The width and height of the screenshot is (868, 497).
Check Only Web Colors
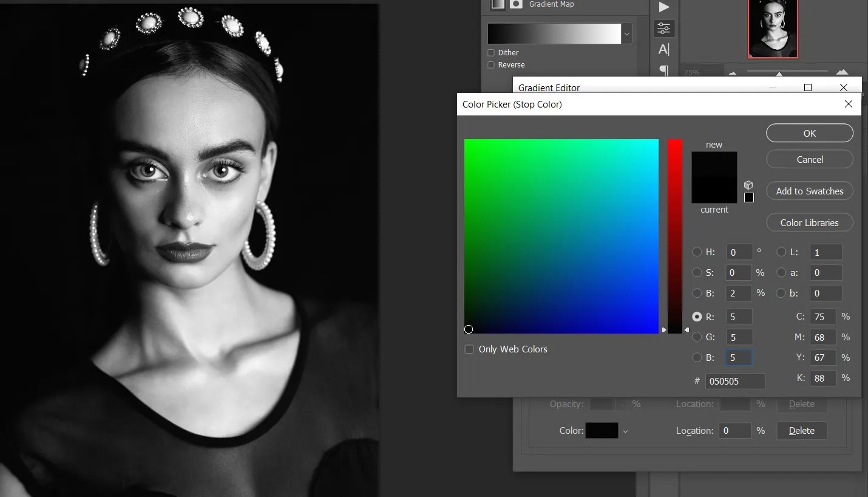469,349
